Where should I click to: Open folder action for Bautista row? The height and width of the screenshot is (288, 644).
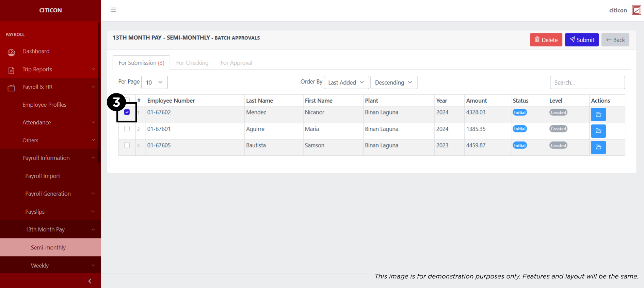coord(598,147)
